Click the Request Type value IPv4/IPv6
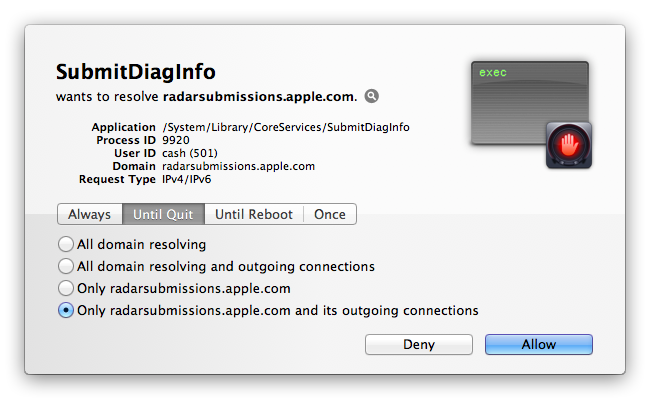The image size is (650, 399). tap(187, 179)
